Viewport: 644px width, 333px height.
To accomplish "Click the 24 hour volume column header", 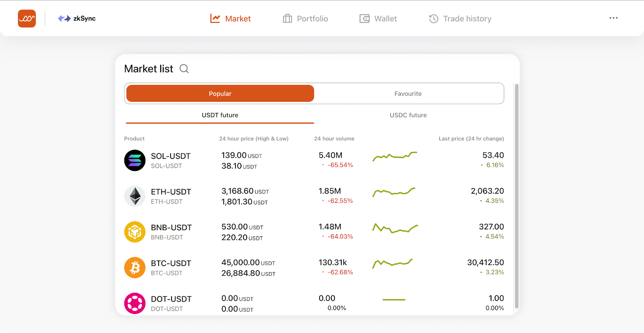I will pos(334,139).
